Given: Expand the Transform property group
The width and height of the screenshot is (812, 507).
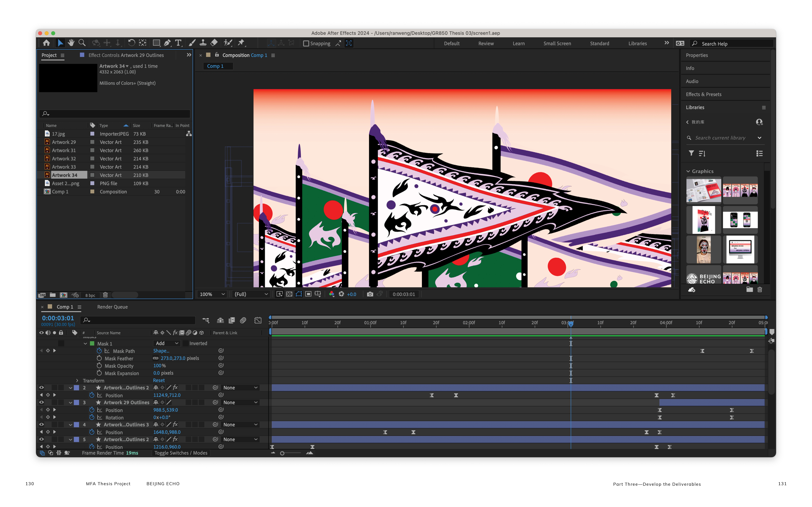Looking at the screenshot, I should coord(77,381).
